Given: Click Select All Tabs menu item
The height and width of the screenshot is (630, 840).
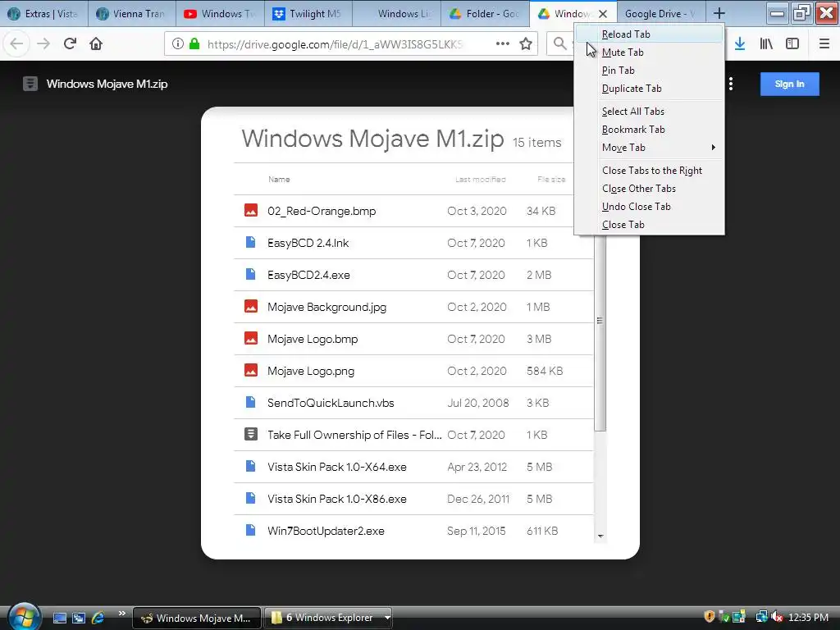Looking at the screenshot, I should [649, 112].
